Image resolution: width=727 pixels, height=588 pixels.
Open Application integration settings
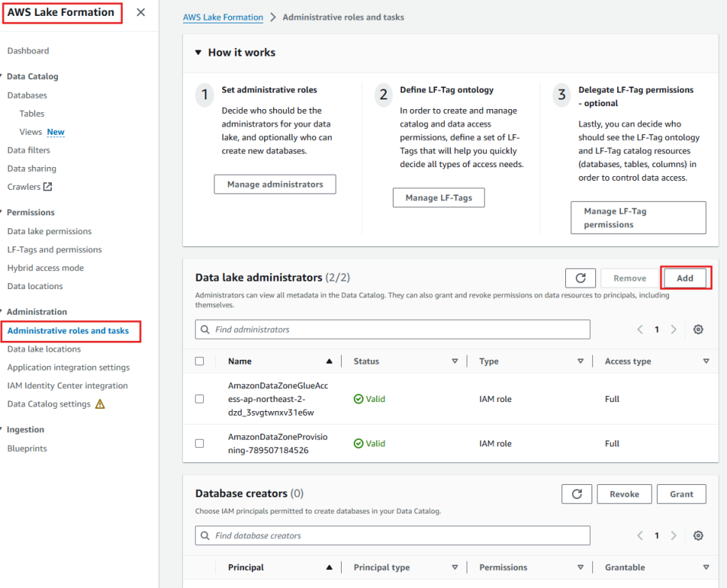click(68, 367)
